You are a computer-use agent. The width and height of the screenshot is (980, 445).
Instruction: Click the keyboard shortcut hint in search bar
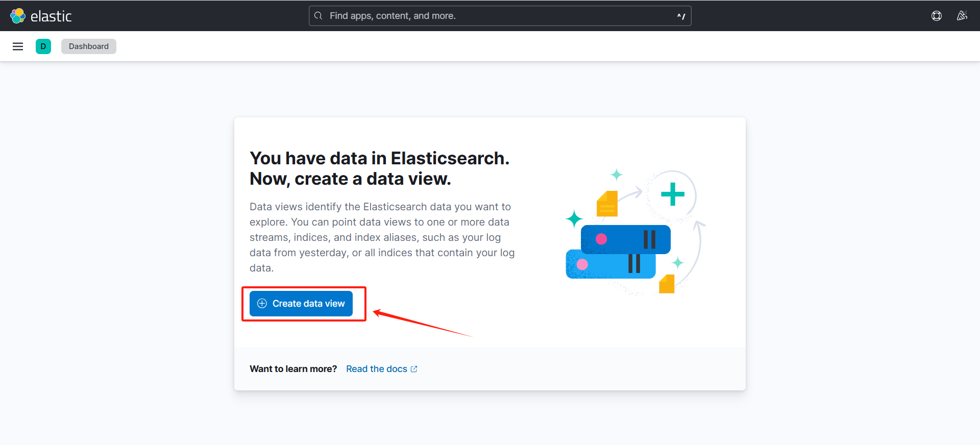coord(681,16)
